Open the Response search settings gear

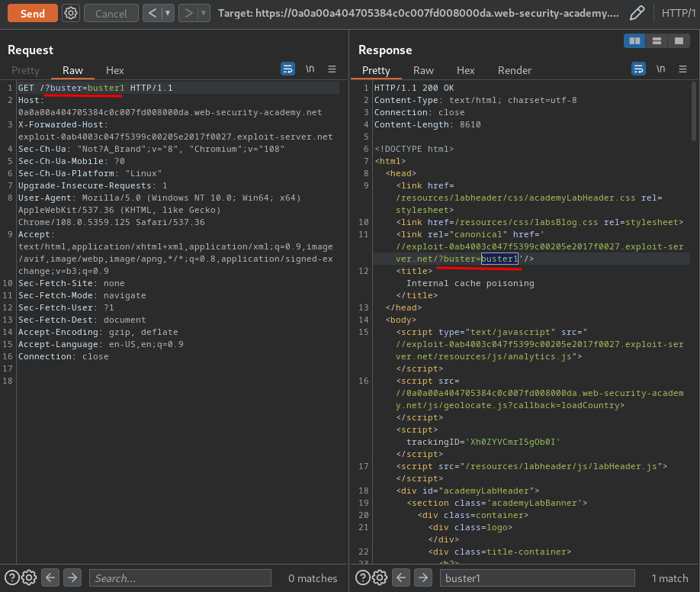point(380,578)
